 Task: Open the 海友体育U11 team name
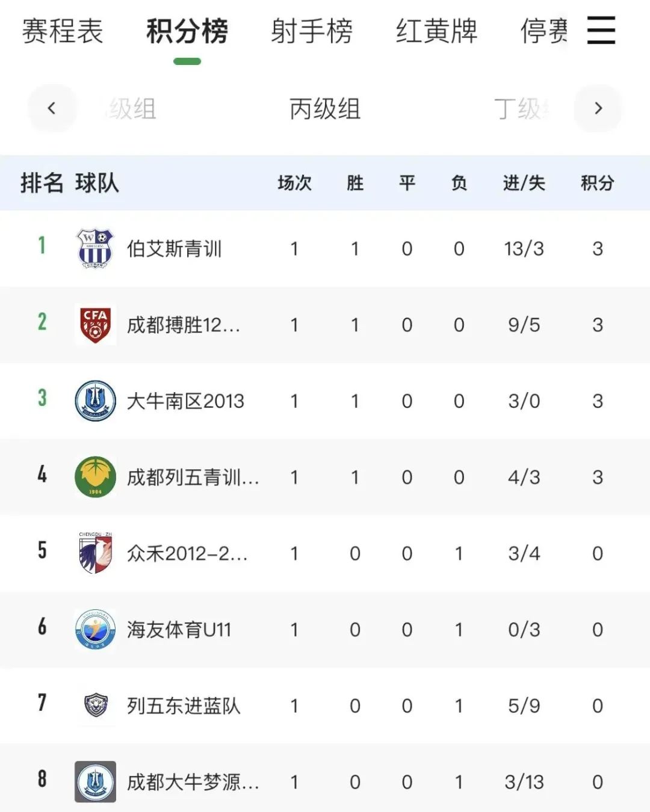pyautogui.click(x=179, y=630)
